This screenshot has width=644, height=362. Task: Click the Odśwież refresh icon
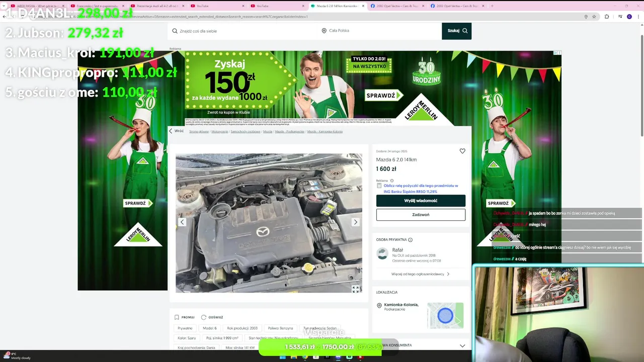tap(204, 317)
